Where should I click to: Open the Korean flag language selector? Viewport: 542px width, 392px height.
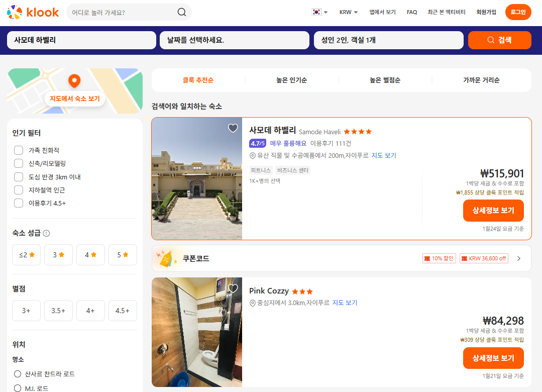click(x=319, y=12)
